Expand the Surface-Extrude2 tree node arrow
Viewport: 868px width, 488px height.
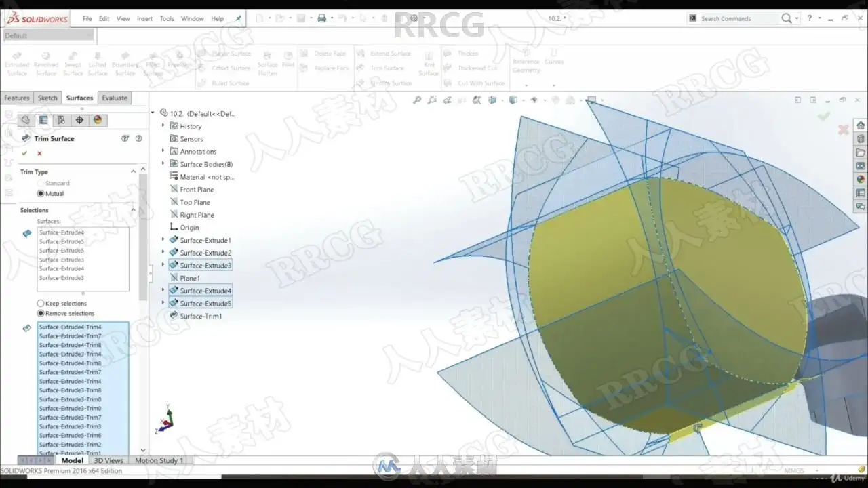[x=163, y=253]
